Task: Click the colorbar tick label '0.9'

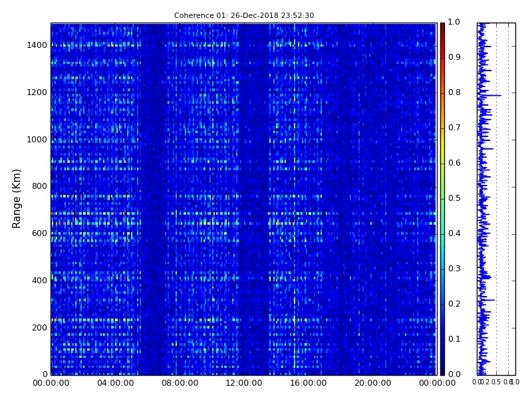Action: [454, 57]
